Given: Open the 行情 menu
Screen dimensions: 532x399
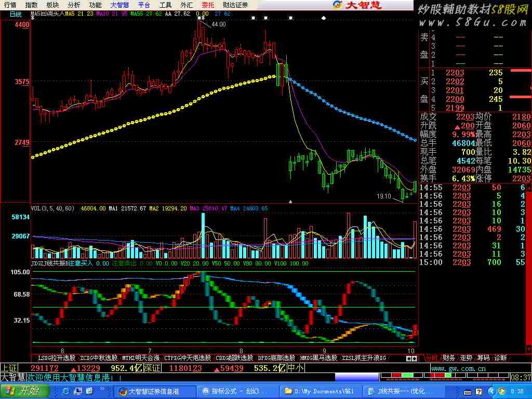Looking at the screenshot, I should (x=10, y=5).
